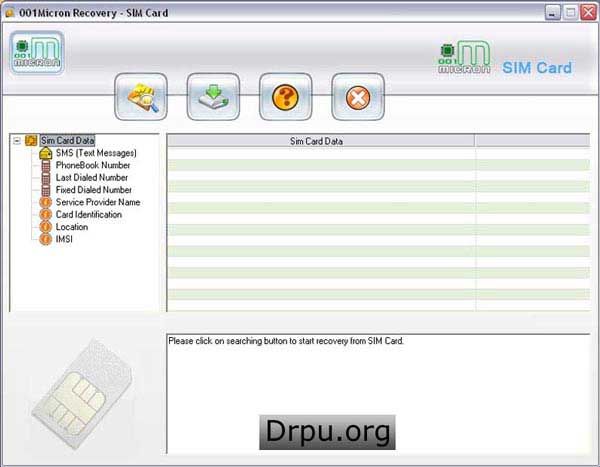The width and height of the screenshot is (600, 467).
Task: Click the PhoneBook Number list icon
Action: point(46,166)
